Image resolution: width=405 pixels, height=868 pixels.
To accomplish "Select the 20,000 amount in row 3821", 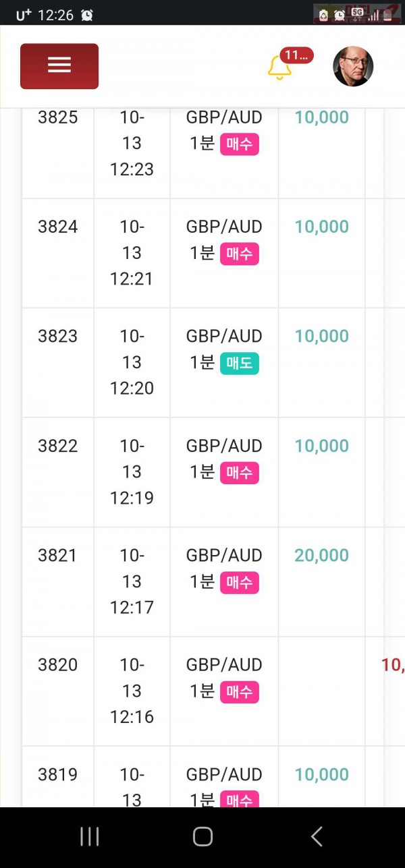I will [321, 555].
